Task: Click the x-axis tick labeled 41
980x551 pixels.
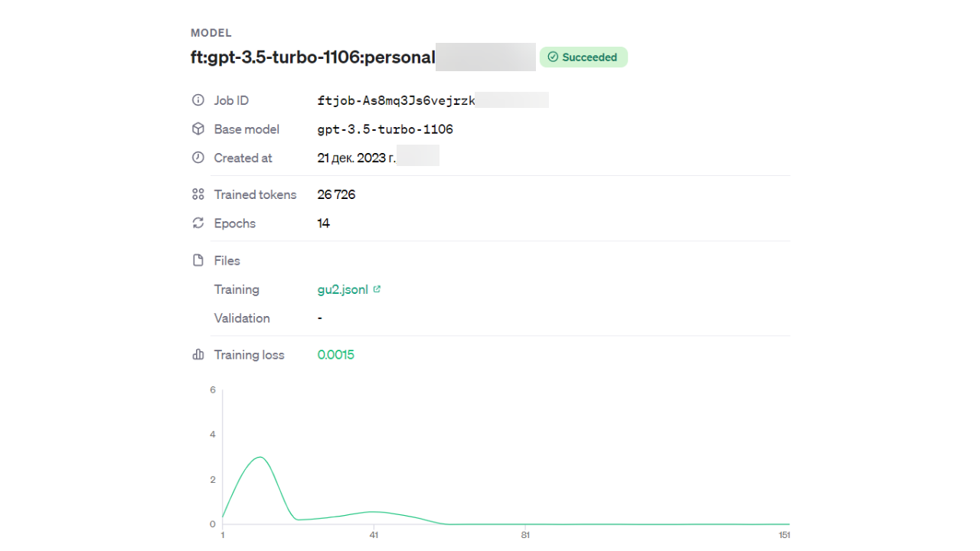Action: click(x=374, y=534)
